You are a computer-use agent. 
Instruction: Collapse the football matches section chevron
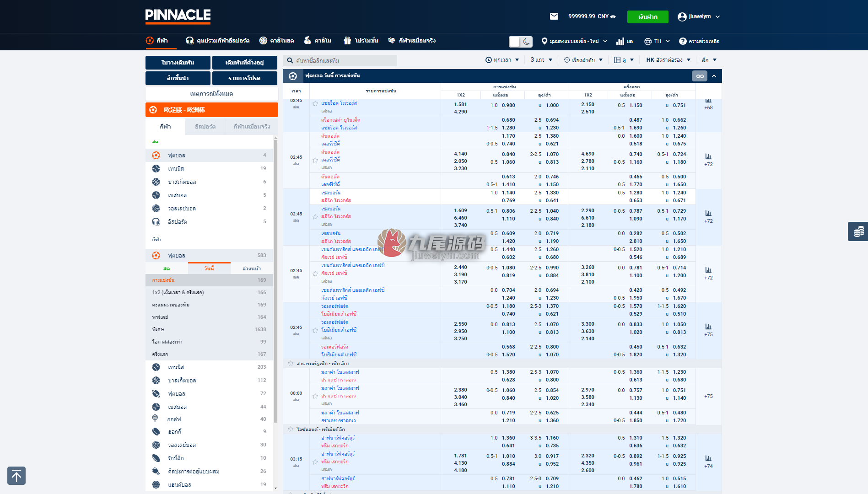(x=714, y=76)
